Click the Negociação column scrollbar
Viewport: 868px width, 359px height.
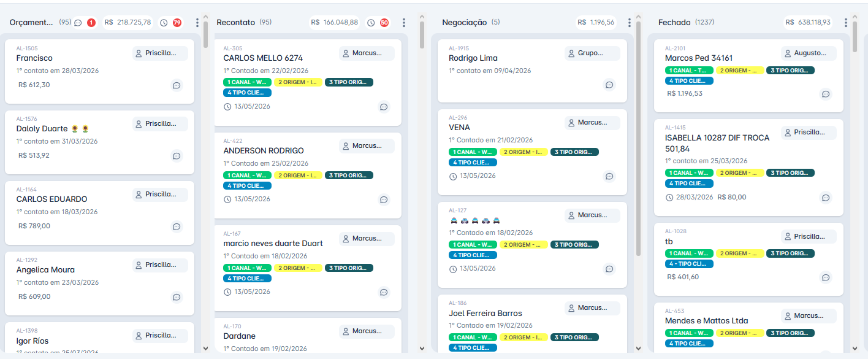[638, 135]
